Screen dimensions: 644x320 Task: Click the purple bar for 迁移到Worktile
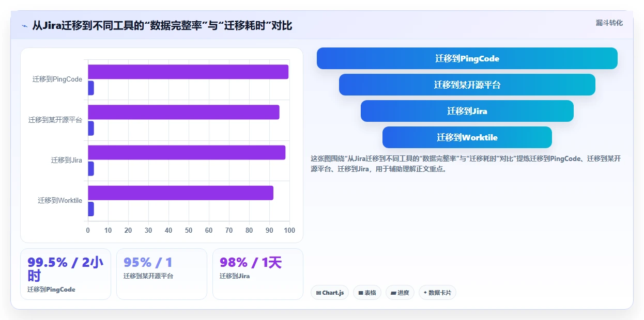(180, 193)
